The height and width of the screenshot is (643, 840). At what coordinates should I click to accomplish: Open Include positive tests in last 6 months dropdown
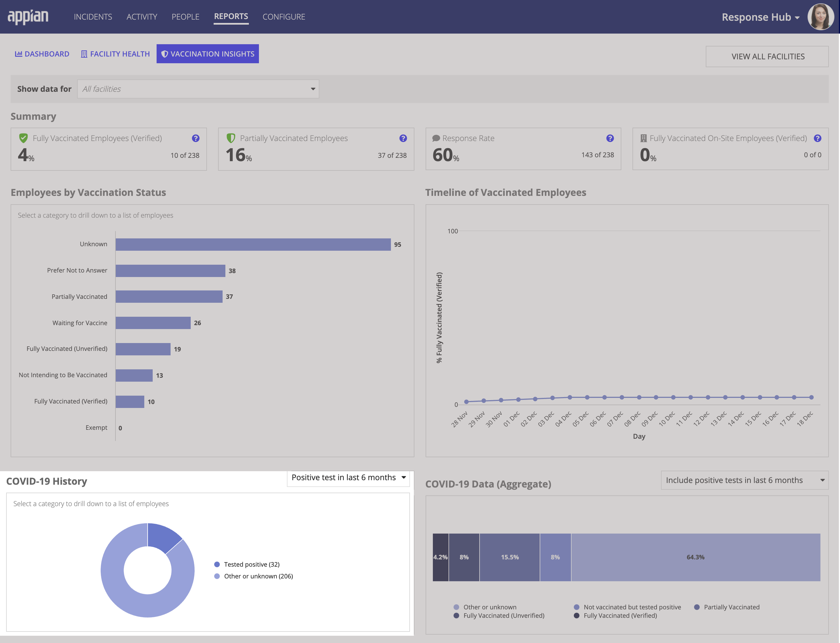745,480
